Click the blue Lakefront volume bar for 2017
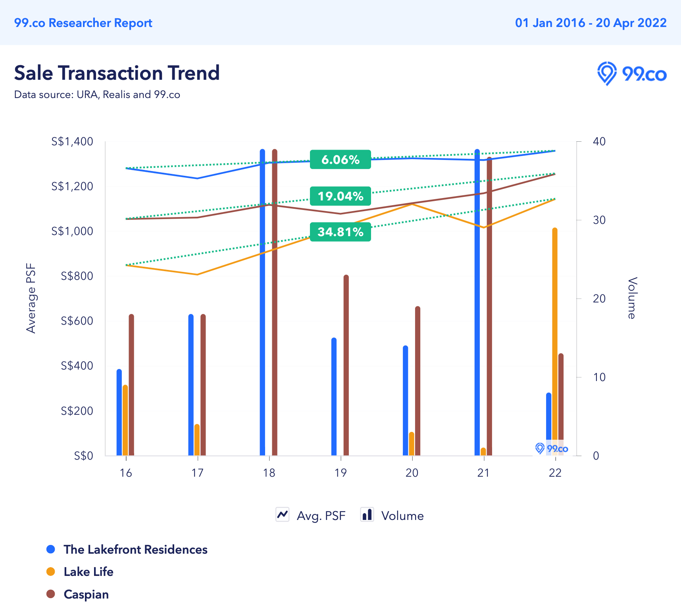Viewport: 681px width, 616px height. 191,385
